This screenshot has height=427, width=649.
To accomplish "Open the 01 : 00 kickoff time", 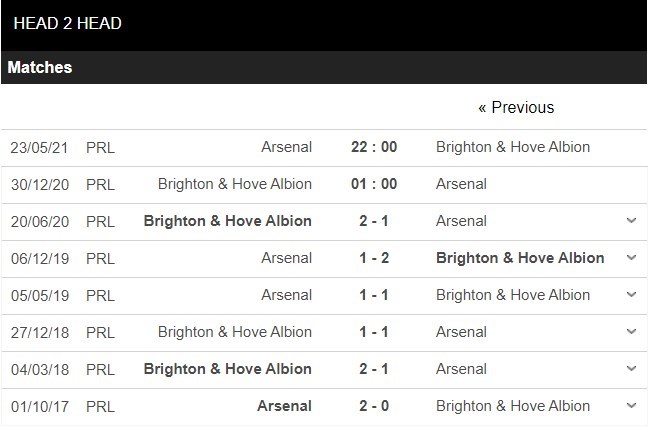I will [374, 184].
